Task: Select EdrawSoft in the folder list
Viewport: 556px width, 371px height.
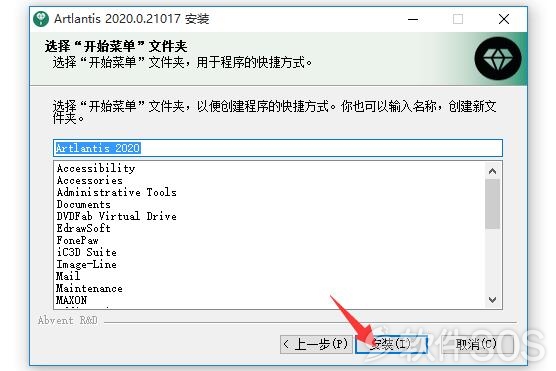Action: pyautogui.click(x=83, y=228)
